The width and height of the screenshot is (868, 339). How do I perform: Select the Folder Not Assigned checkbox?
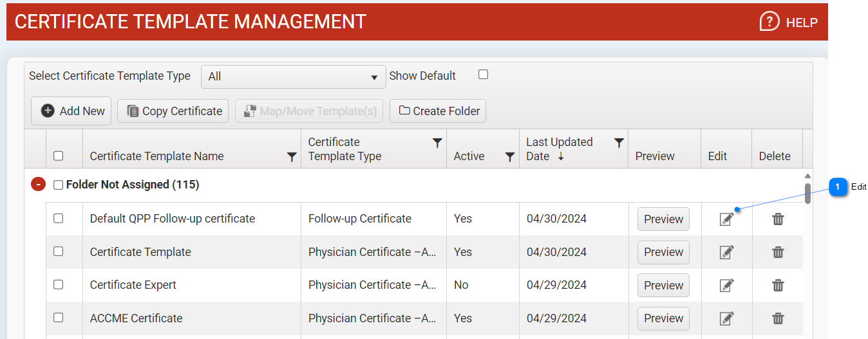click(59, 185)
